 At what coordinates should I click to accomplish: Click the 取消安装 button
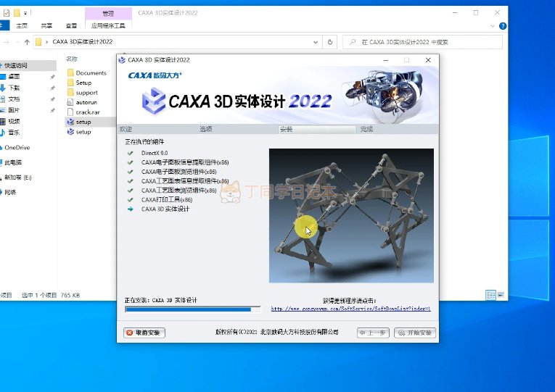point(145,333)
